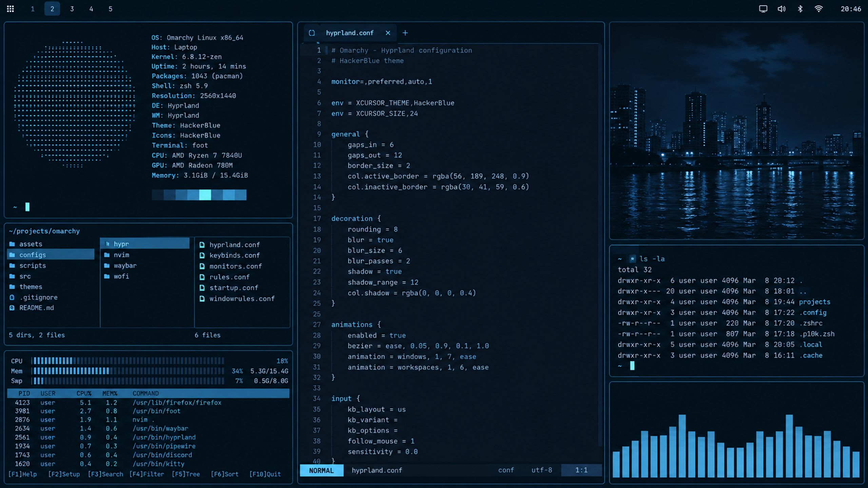This screenshot has height=488, width=868.
Task: Click the F2 Setup button
Action: click(64, 474)
